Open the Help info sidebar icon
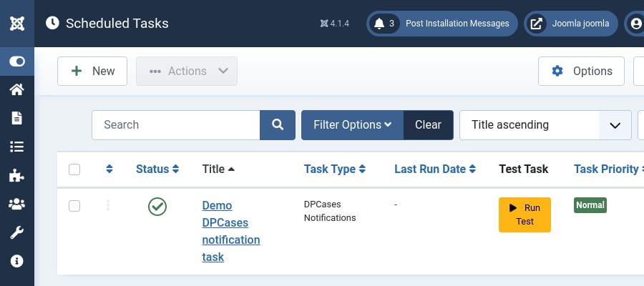 pyautogui.click(x=17, y=261)
